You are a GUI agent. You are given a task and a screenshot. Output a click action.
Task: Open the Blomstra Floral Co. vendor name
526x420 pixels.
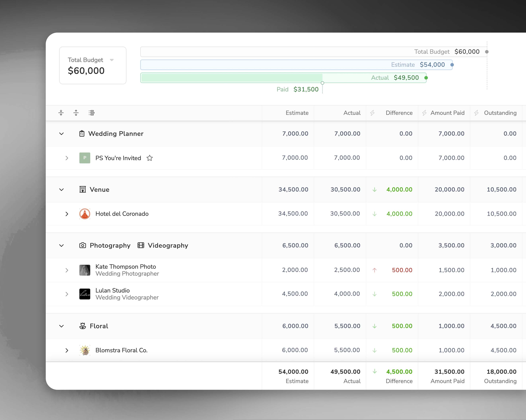121,350
